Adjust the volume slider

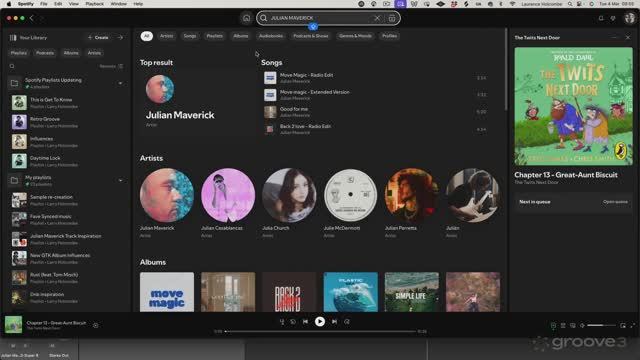[x=601, y=325]
